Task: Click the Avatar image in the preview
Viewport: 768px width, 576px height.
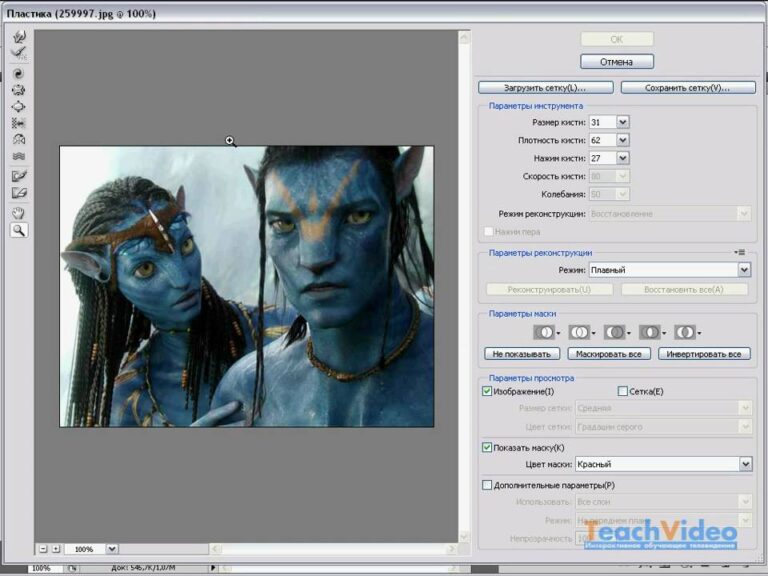Action: coord(246,286)
